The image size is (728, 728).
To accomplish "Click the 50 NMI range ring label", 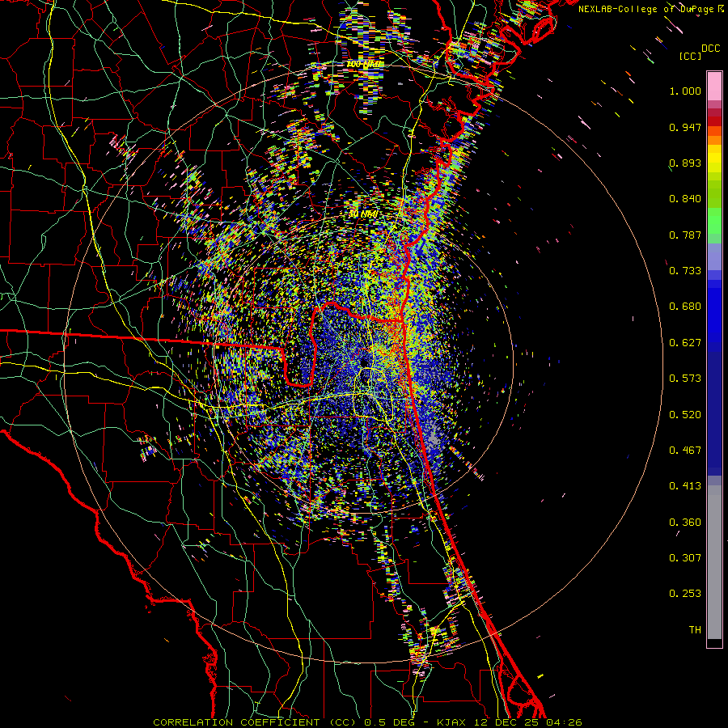I will [x=363, y=214].
